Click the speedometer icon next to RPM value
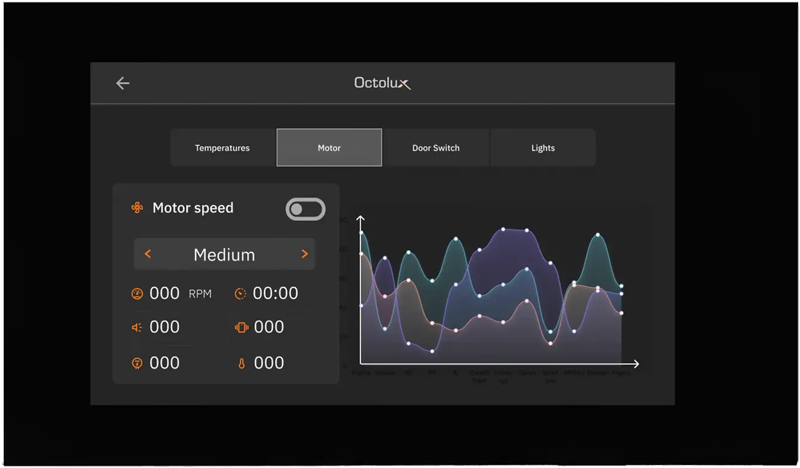This screenshot has width=800, height=468. [137, 294]
